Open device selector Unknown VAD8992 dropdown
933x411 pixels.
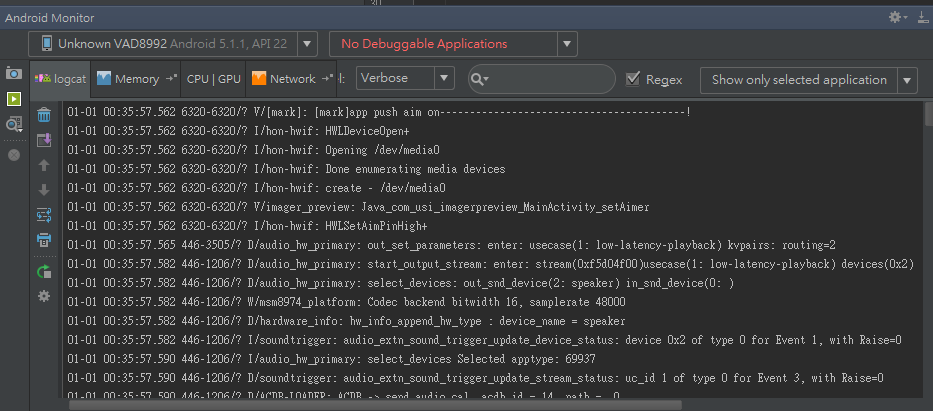(173, 43)
